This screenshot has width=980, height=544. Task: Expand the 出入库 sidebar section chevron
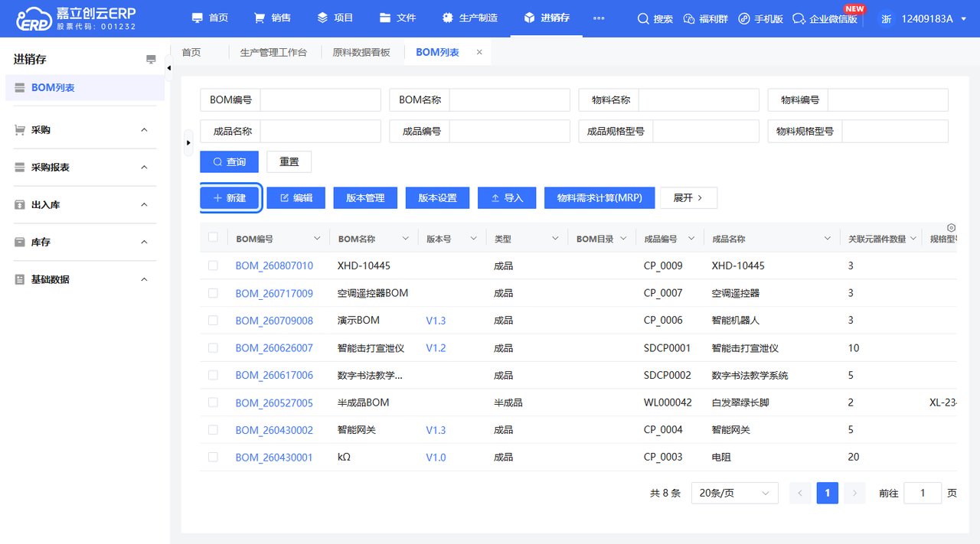point(144,204)
